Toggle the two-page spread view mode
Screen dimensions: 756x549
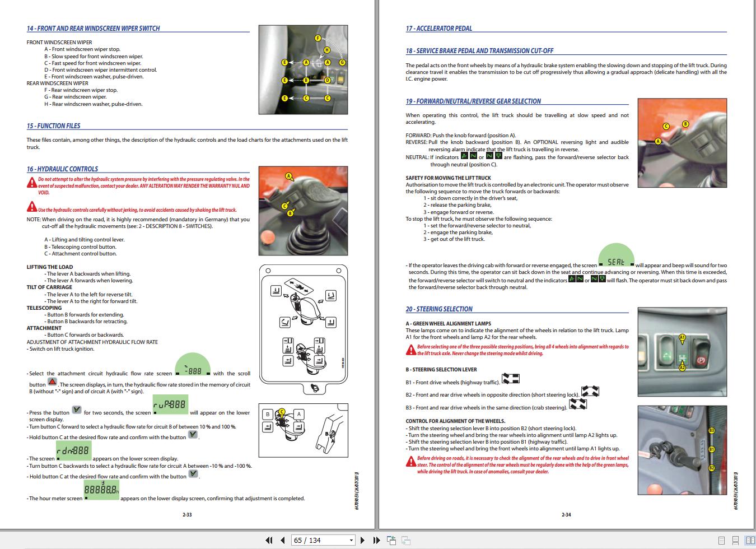click(749, 540)
